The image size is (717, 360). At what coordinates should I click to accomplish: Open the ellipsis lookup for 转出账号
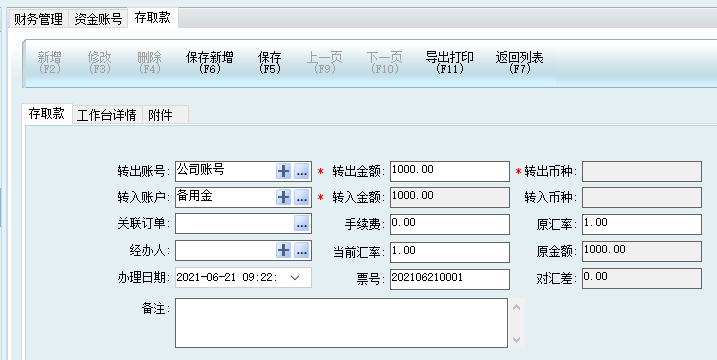click(x=301, y=172)
